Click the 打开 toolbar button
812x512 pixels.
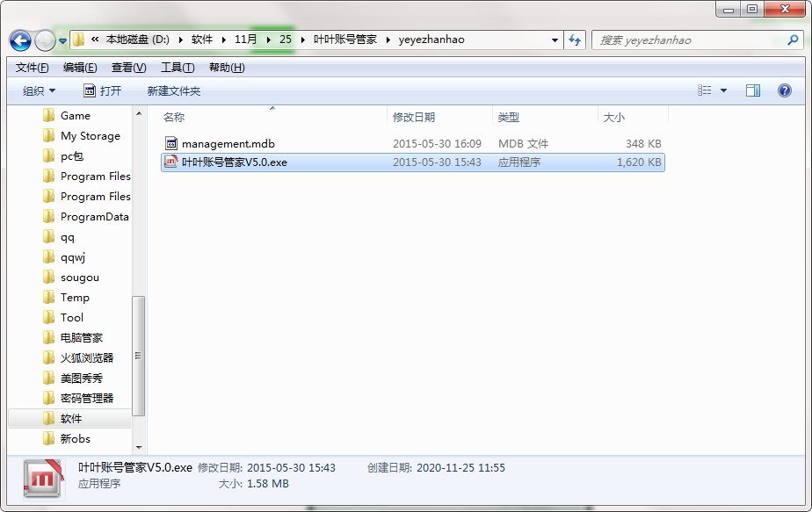[x=103, y=91]
